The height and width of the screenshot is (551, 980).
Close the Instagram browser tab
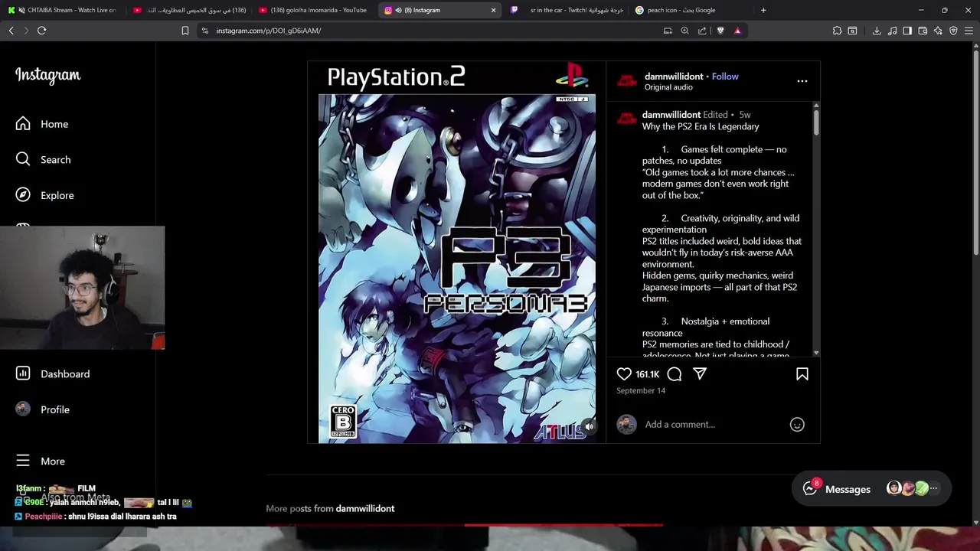click(493, 10)
